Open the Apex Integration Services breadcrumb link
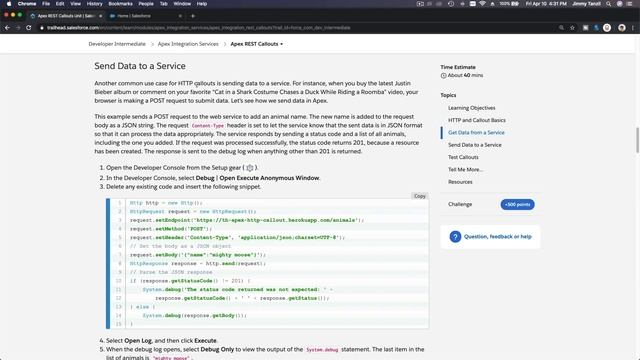The width and height of the screenshot is (640, 360). [188, 44]
